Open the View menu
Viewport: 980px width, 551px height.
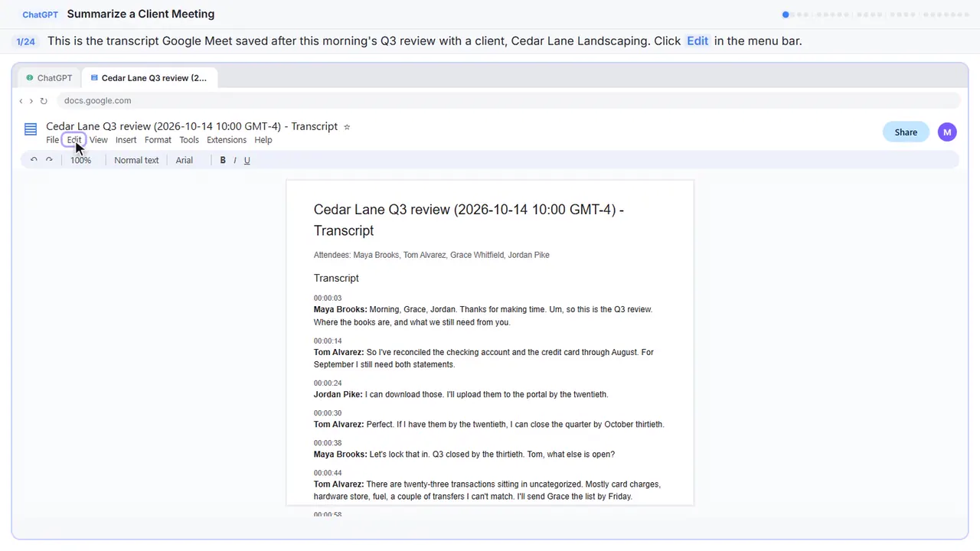pos(99,140)
